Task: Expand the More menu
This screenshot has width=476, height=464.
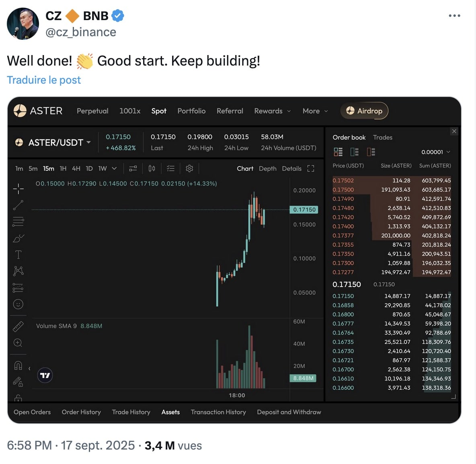Action: tap(315, 111)
